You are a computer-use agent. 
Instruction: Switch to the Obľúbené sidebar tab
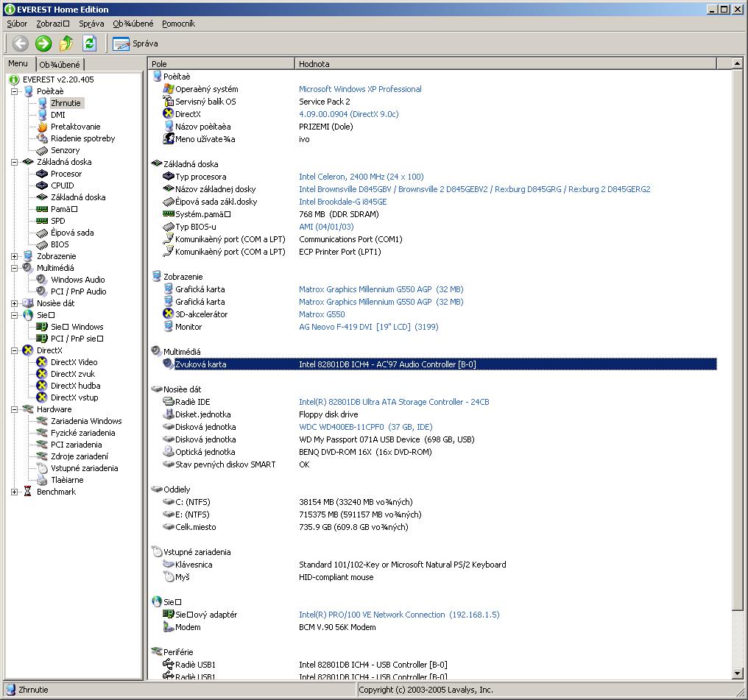pyautogui.click(x=60, y=65)
